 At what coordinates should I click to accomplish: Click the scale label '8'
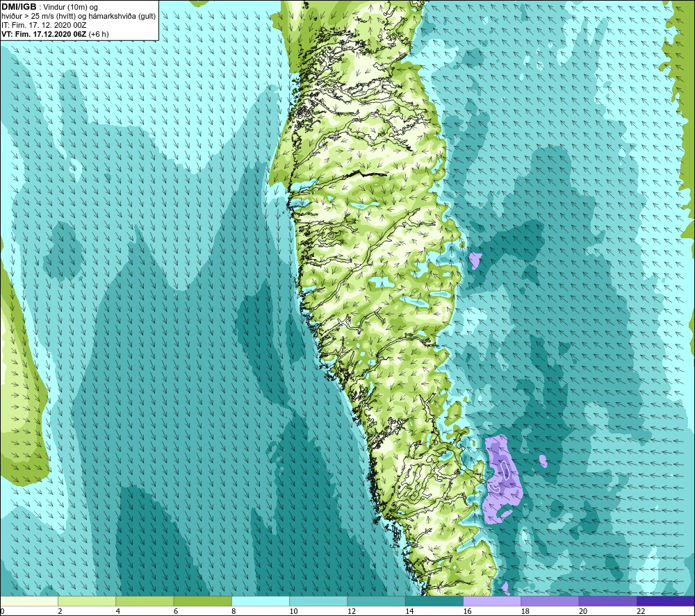pos(234,611)
